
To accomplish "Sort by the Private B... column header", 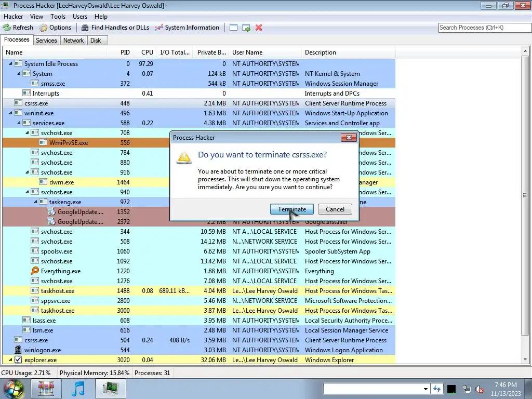I will [x=210, y=52].
